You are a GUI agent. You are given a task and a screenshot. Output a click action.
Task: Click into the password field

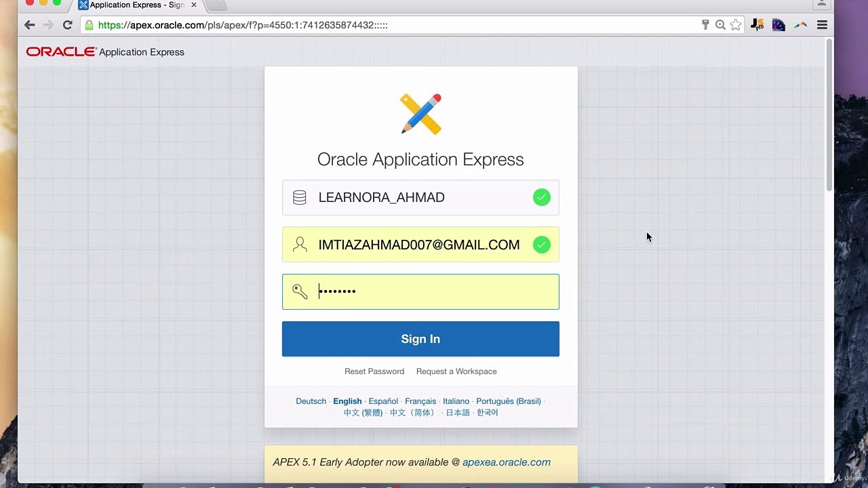point(420,291)
